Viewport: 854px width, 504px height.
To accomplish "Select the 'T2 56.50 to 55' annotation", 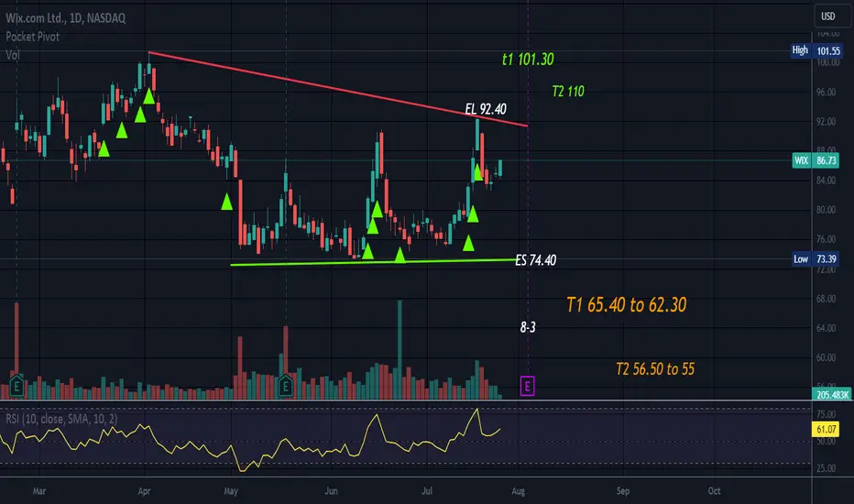I will (655, 369).
